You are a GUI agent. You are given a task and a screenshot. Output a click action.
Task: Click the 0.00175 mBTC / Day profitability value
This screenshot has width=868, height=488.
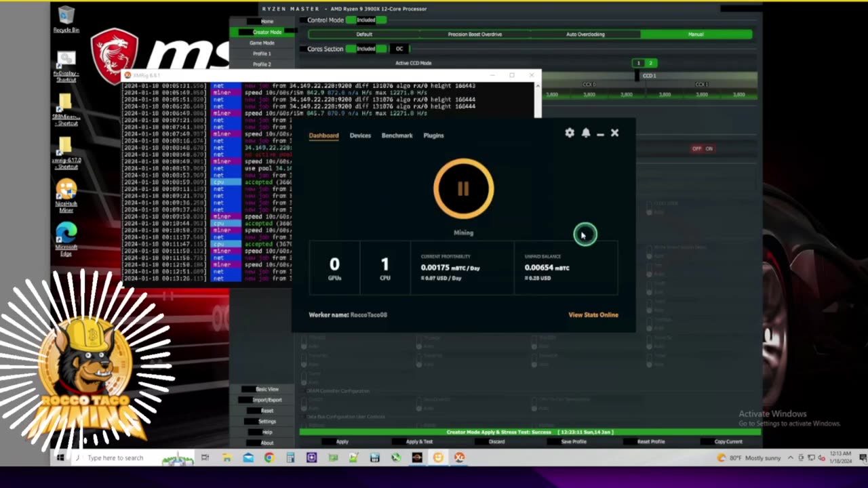[450, 268]
